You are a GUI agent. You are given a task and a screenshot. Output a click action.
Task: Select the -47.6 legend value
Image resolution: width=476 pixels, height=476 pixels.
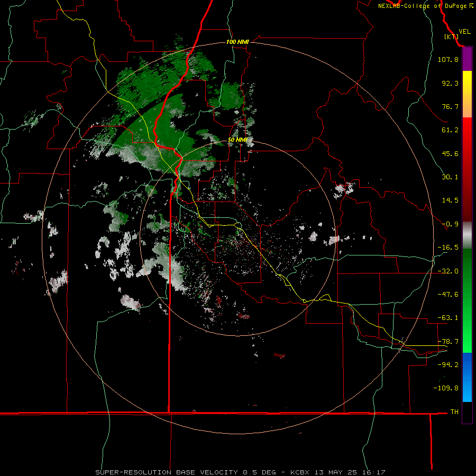(448, 295)
